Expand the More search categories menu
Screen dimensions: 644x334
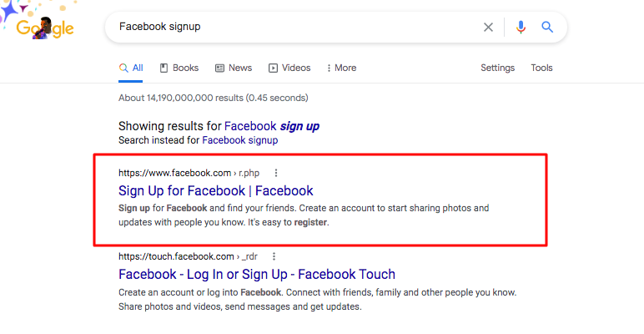click(341, 68)
